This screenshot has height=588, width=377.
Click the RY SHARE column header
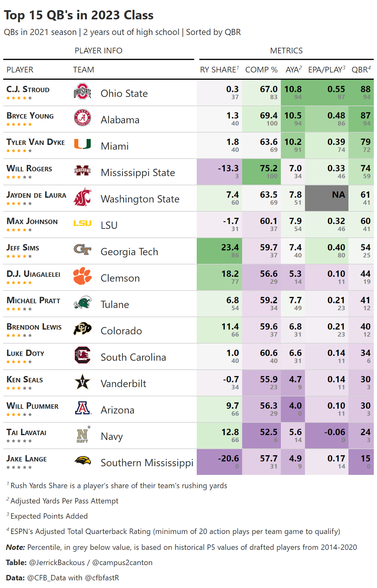point(219,70)
